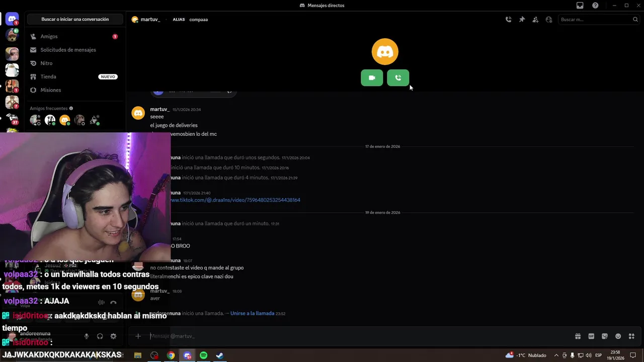
Task: Open pinned messages with the pin icon
Action: [x=522, y=20]
